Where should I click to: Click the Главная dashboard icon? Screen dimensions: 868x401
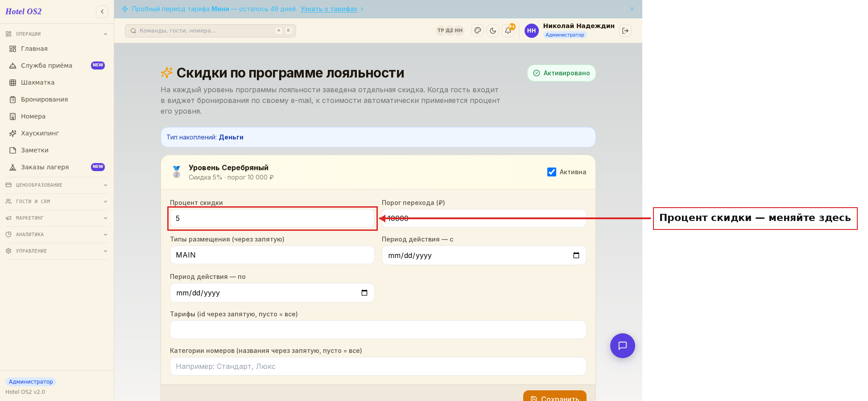[x=13, y=49]
